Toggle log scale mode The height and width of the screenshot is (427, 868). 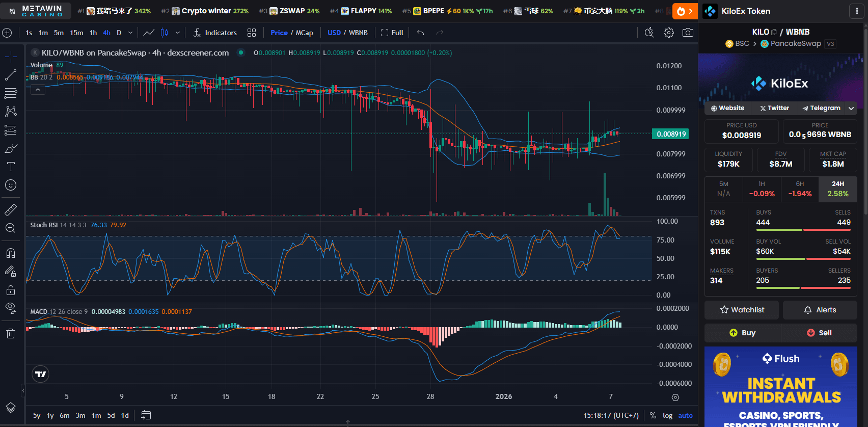pos(667,415)
